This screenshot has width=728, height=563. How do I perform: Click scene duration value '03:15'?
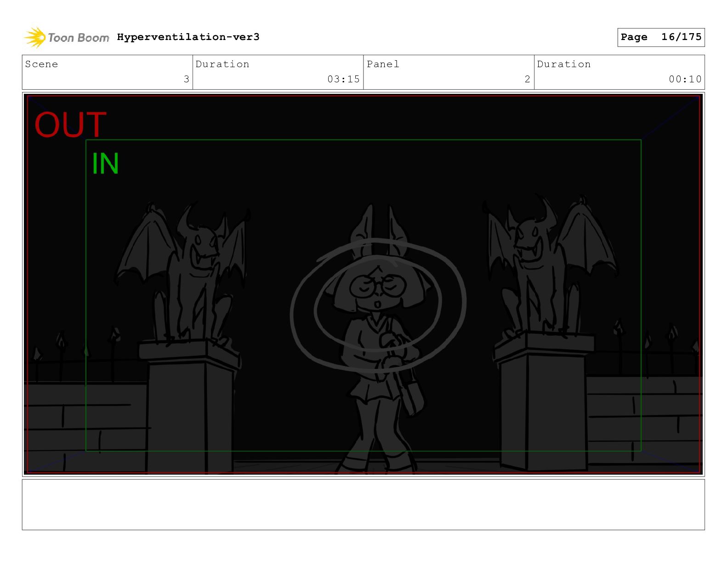pos(343,79)
